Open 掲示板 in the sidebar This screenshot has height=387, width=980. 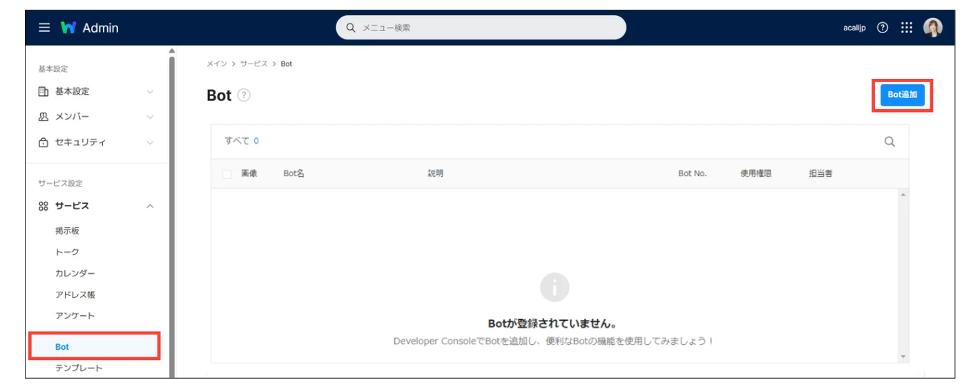[x=68, y=231]
